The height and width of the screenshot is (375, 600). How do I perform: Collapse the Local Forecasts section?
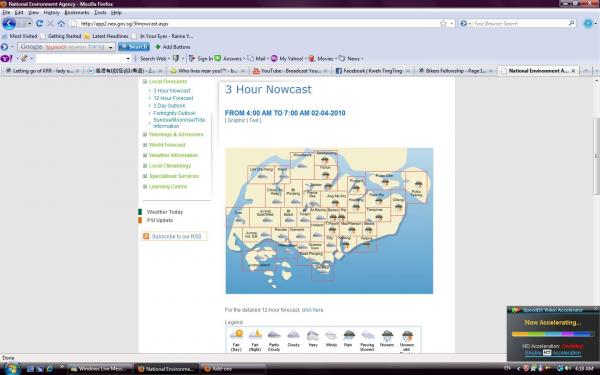145,82
